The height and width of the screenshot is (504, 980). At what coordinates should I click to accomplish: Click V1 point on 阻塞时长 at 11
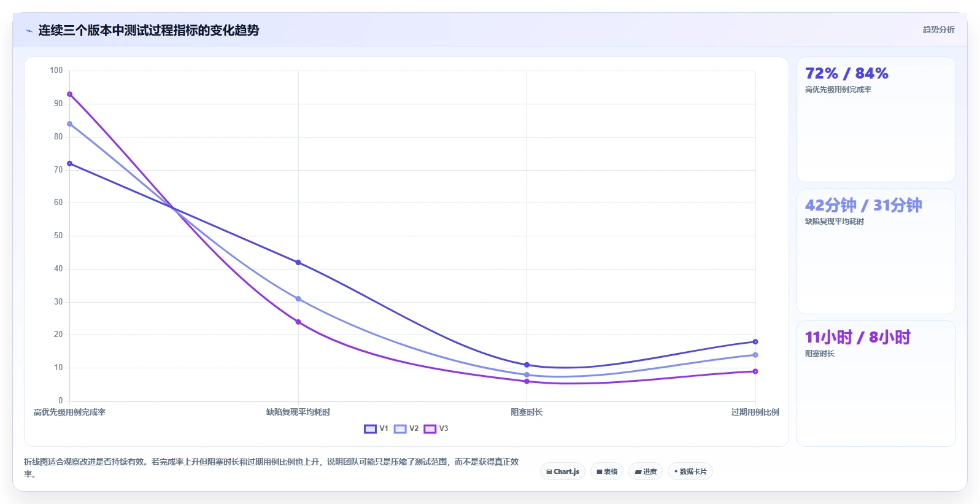pos(527,365)
